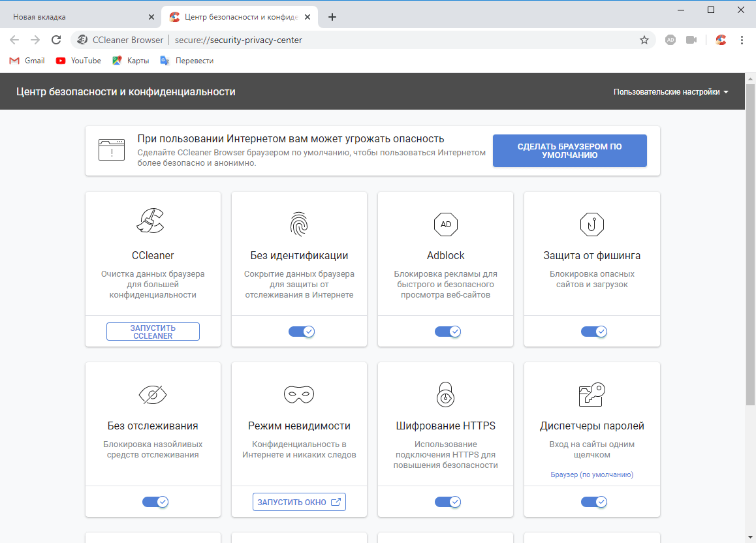Click the crossed-eye icon for Без отслеживания

tap(152, 394)
